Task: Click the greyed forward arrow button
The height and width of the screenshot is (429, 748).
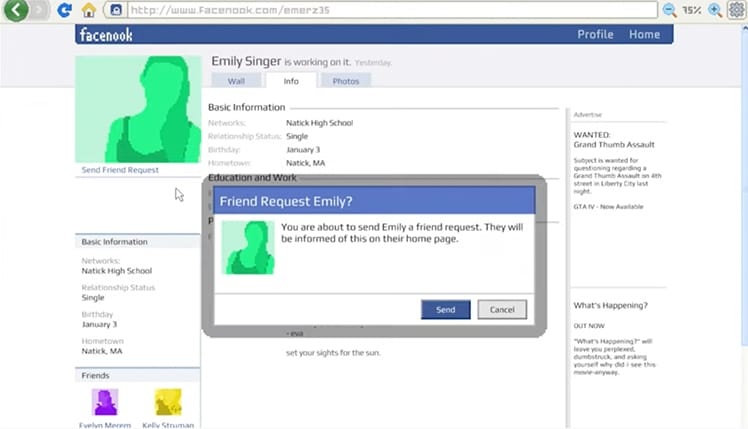Action: coord(40,10)
